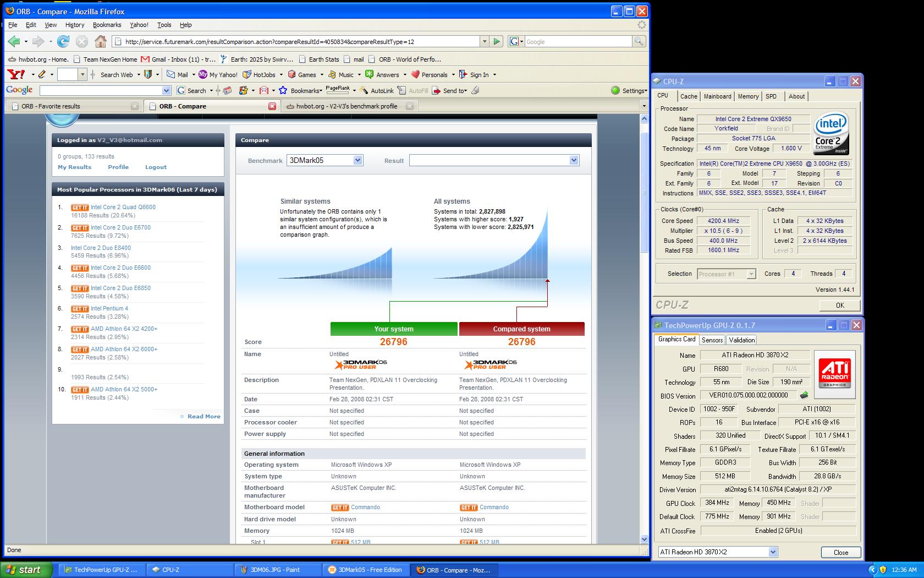Switch to the Validation tab in GPU-Z

(x=741, y=340)
